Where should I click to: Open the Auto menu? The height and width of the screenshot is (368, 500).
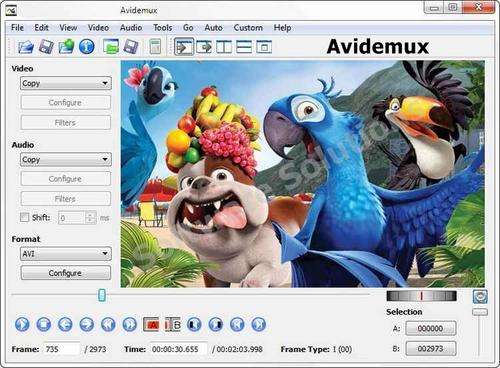213,28
